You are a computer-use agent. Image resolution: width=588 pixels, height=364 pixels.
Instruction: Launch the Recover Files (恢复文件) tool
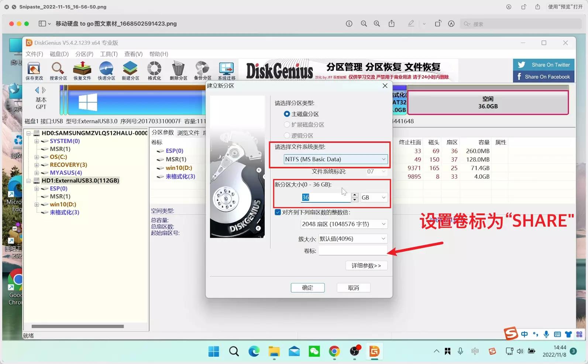(82, 71)
